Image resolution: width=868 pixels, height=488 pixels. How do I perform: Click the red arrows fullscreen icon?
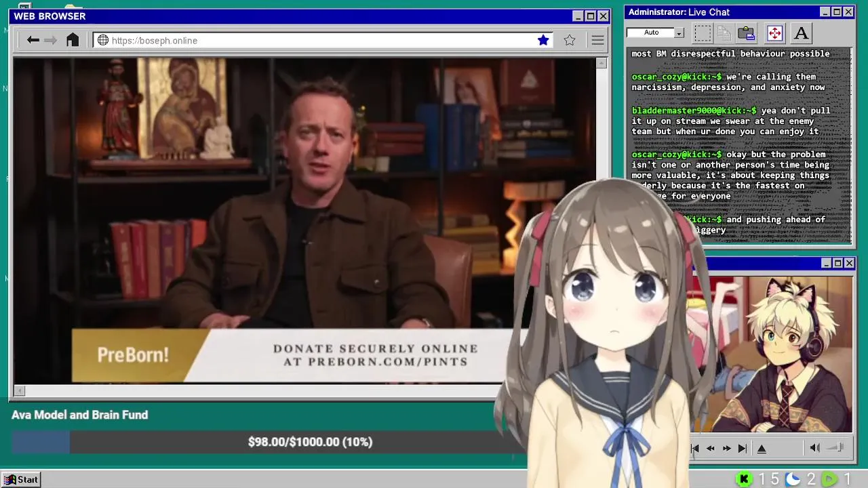(774, 33)
